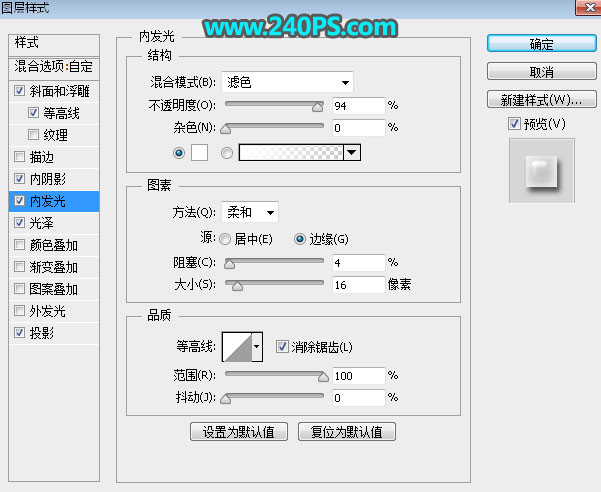The width and height of the screenshot is (601, 492).
Task: Focus the 抖动 value field
Action: (358, 398)
